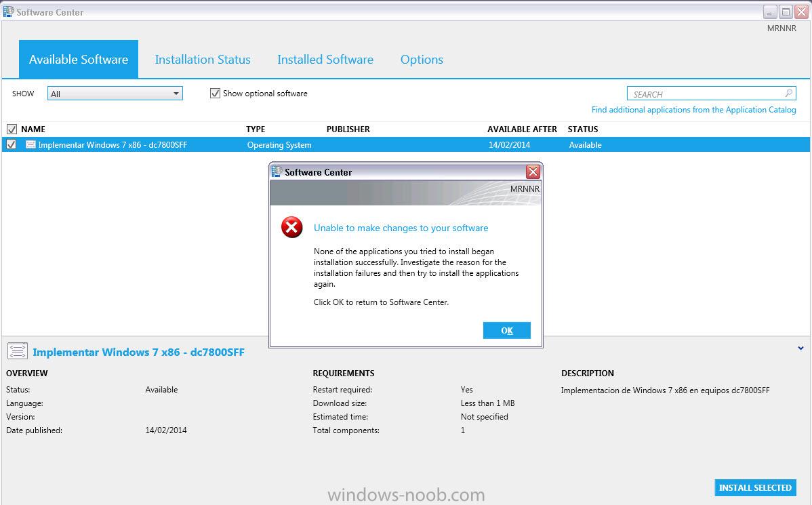Viewport: 812px width, 505px height.
Task: Close the main Software Center window
Action: 801,12
